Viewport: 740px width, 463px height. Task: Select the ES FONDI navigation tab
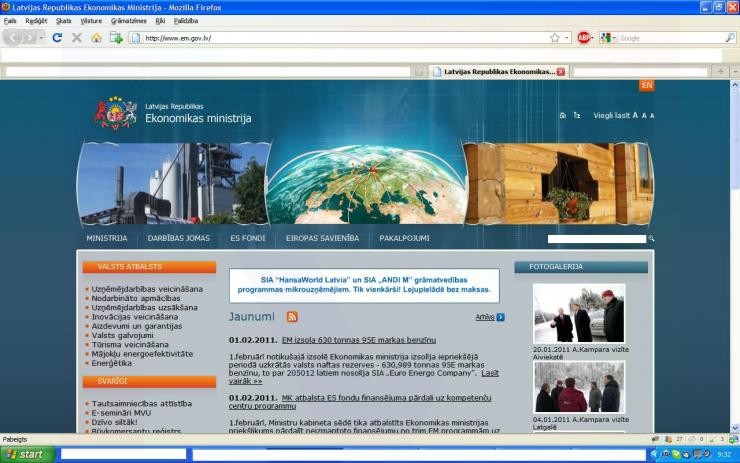pos(248,239)
